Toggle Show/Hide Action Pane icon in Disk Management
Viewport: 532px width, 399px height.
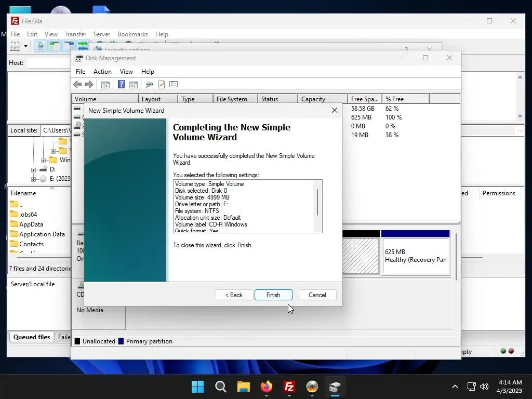click(x=134, y=85)
